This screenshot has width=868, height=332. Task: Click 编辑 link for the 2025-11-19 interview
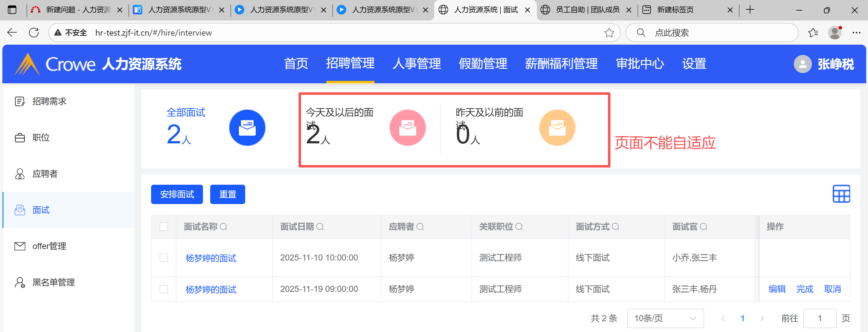777,289
